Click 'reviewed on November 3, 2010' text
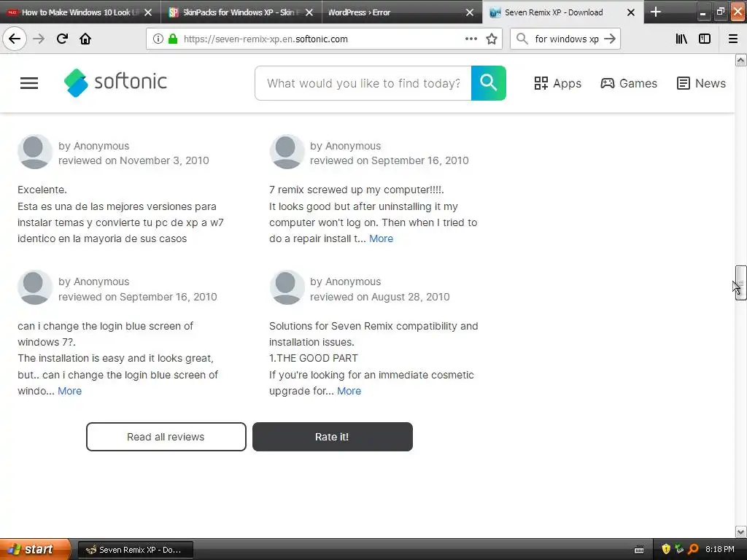747x560 pixels. click(x=133, y=160)
